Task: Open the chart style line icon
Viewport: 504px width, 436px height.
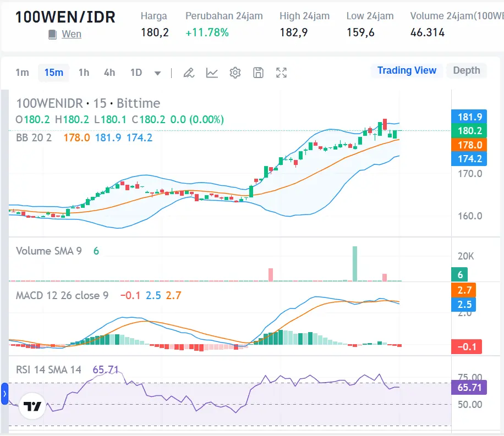Action: pos(212,72)
